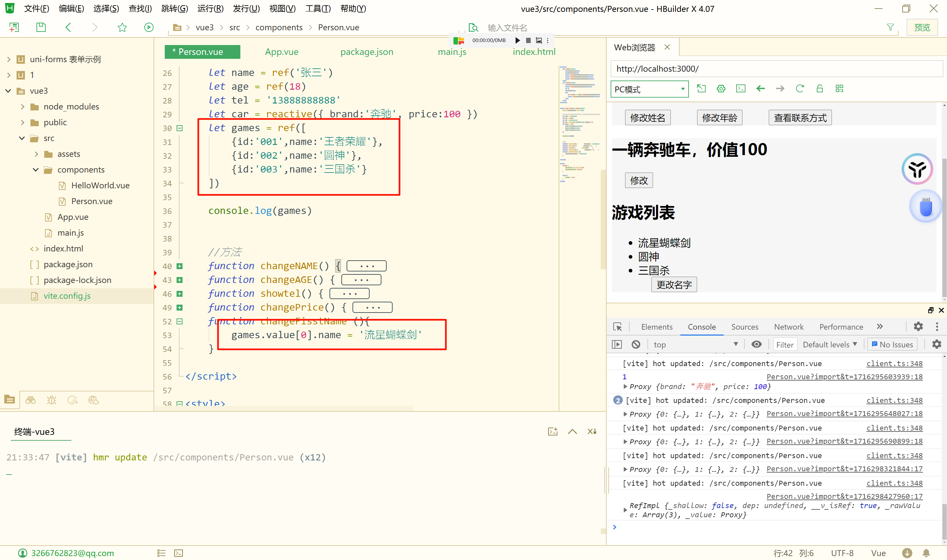Click the clear console icon
The width and height of the screenshot is (947, 560).
(636, 344)
